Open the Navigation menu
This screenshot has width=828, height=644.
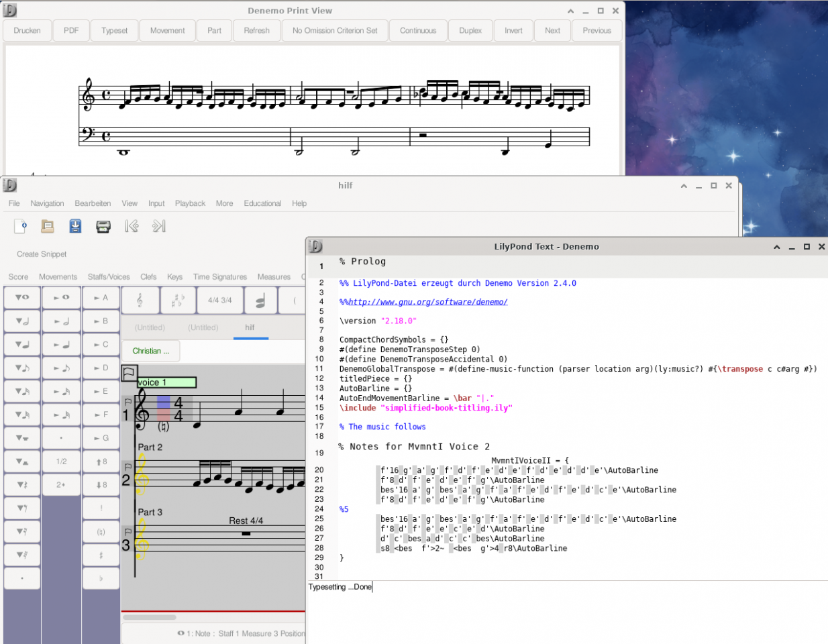coord(47,203)
